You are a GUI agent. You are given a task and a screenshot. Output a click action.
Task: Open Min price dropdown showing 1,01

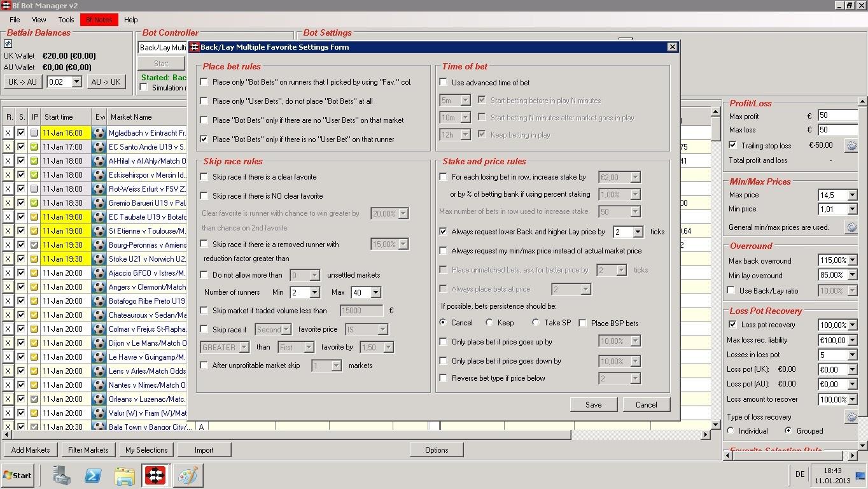(x=852, y=209)
